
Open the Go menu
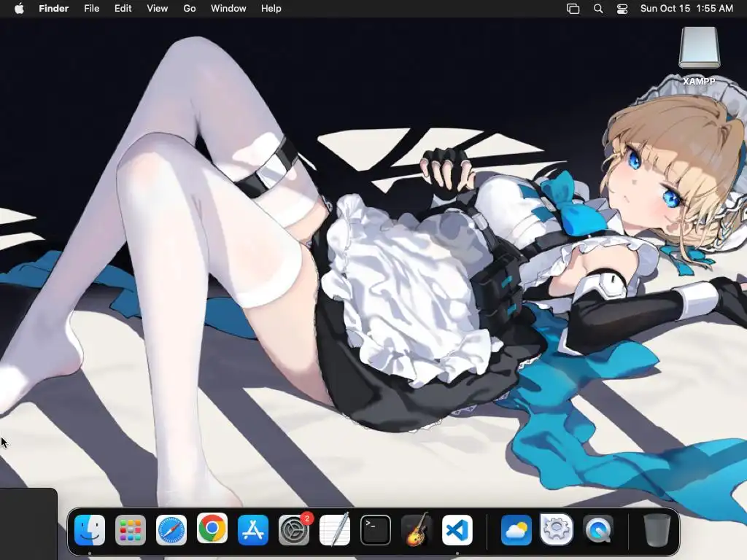[190, 9]
